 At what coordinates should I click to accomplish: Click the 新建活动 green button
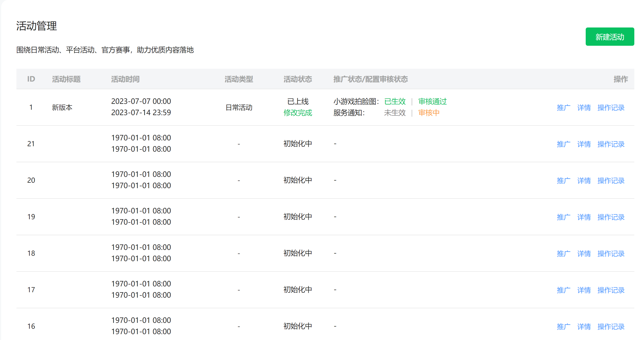(x=610, y=37)
